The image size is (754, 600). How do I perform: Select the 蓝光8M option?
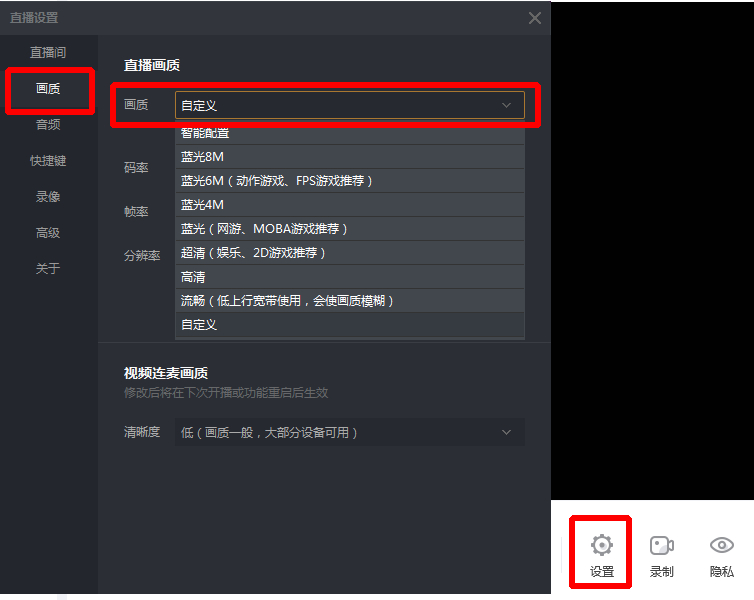pos(350,157)
